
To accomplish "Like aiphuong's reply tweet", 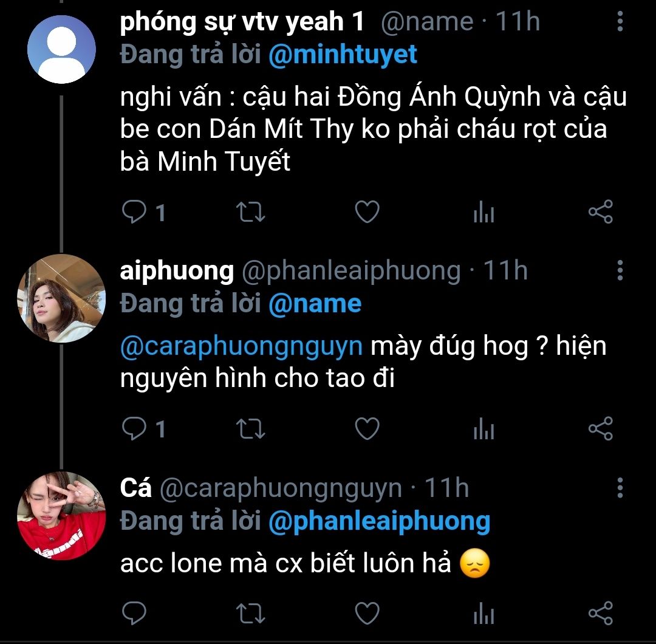I will click(366, 430).
